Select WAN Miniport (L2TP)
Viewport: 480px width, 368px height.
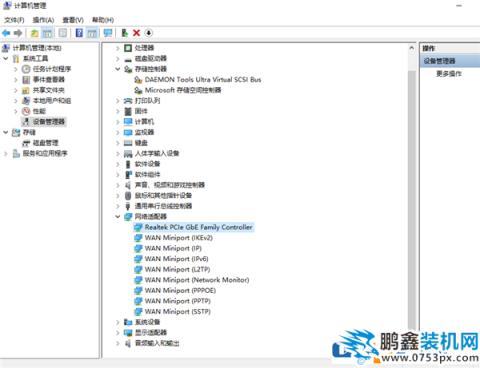pyautogui.click(x=177, y=269)
